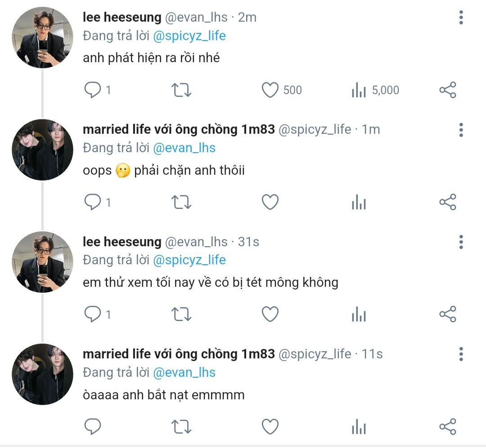The height and width of the screenshot is (448, 486).
Task: Like the tweet with 500 likes
Action: (x=270, y=90)
